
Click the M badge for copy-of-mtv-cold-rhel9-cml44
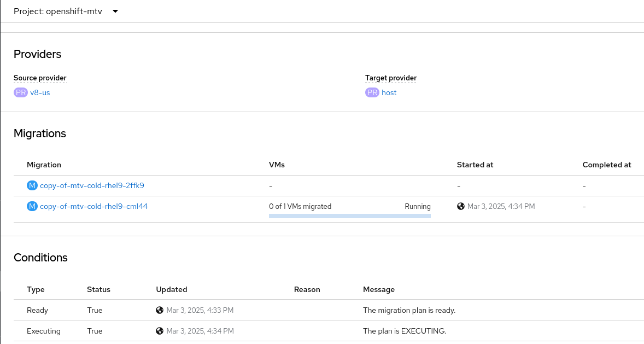pos(32,206)
